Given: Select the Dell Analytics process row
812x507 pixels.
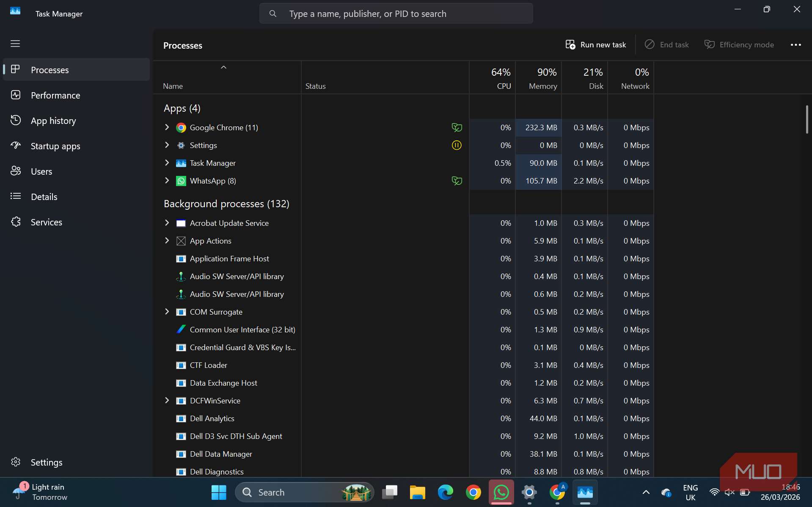Looking at the screenshot, I should click(x=403, y=418).
